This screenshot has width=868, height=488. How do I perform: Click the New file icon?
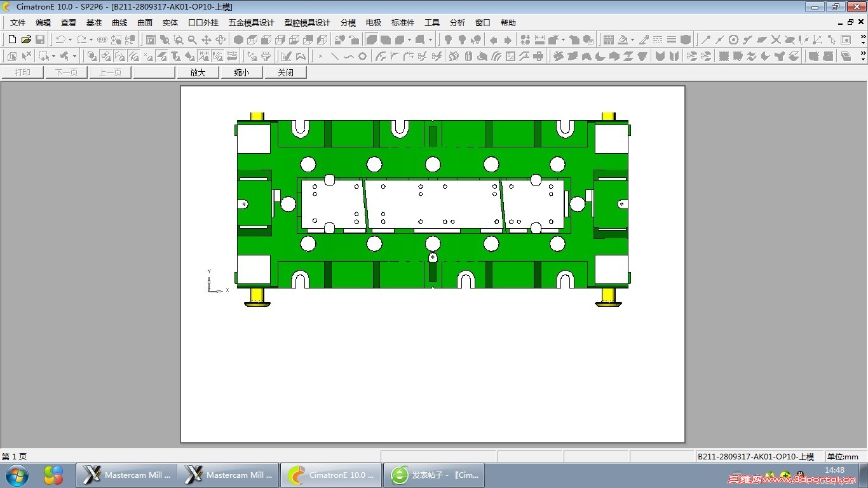13,39
